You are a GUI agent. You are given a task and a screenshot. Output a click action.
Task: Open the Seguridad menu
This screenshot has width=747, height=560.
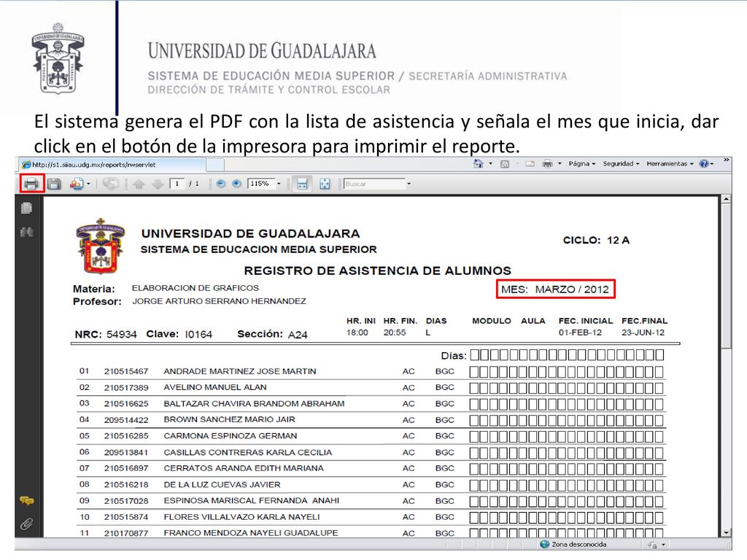point(621,164)
